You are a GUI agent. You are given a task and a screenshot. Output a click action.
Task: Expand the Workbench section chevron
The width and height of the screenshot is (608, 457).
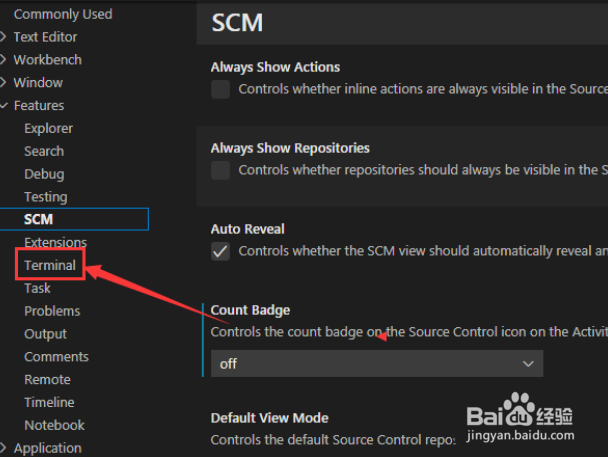[3, 60]
